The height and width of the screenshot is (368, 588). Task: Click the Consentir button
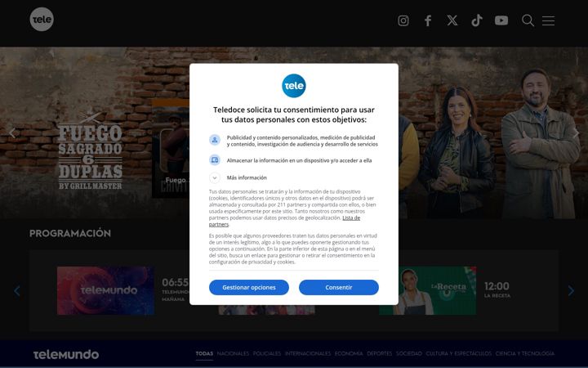pos(339,287)
